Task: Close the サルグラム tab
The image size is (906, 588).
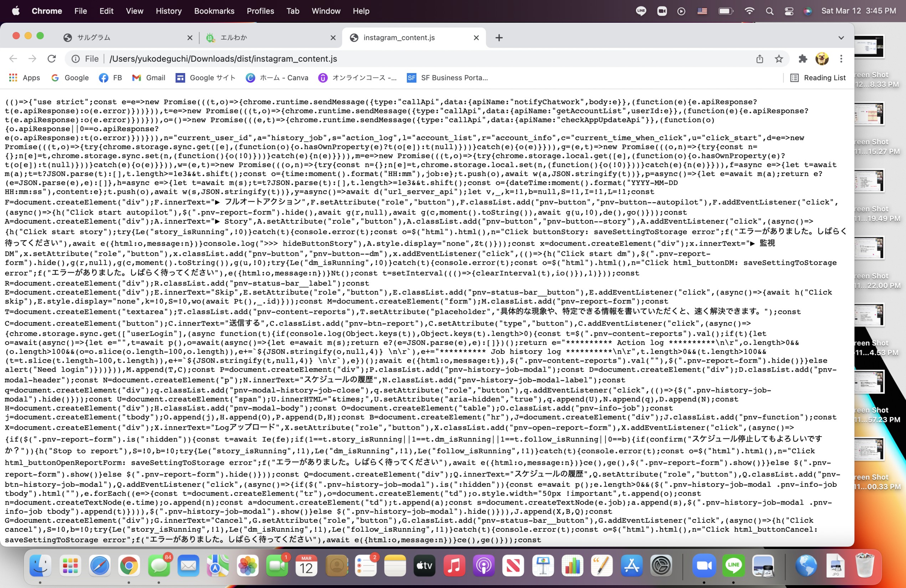Action: point(190,38)
